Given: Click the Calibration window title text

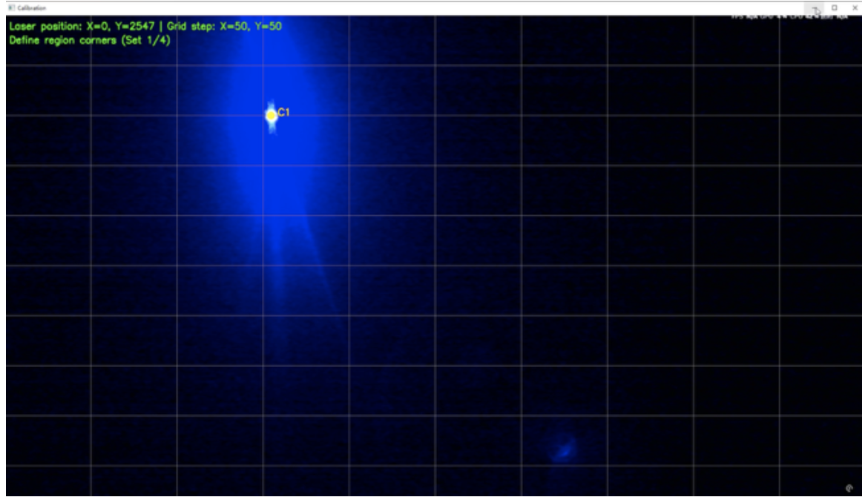Looking at the screenshot, I should click(32, 7).
